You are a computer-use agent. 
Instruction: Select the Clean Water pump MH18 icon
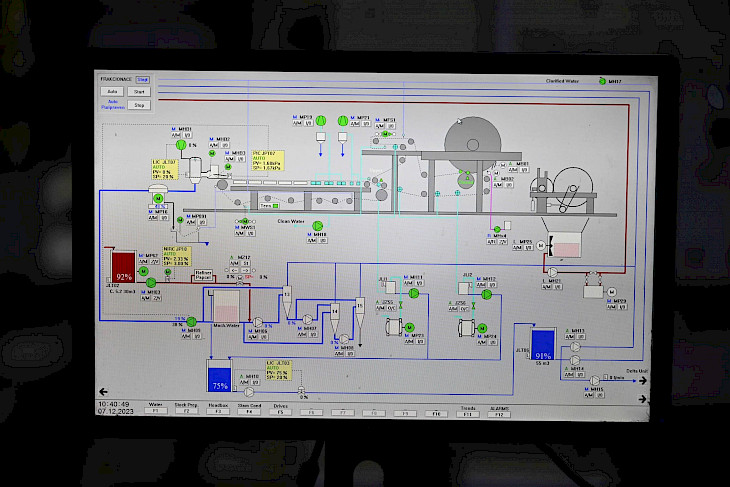click(x=318, y=226)
